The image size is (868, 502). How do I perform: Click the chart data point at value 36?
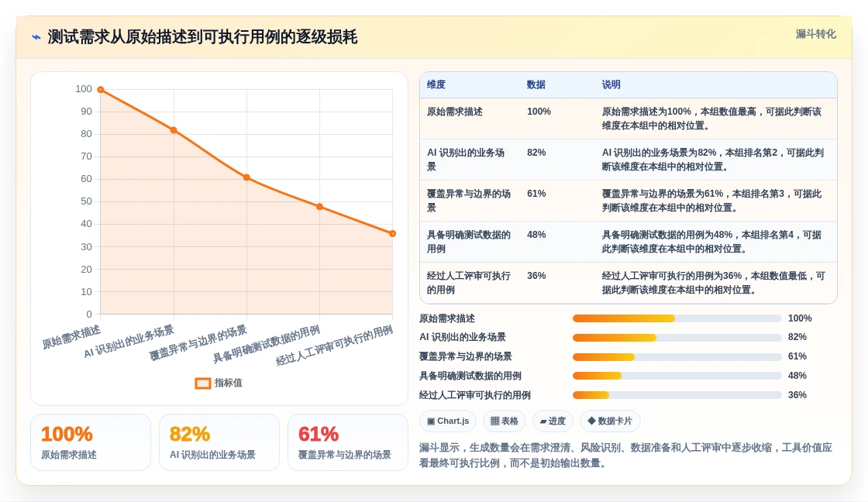[x=392, y=233]
